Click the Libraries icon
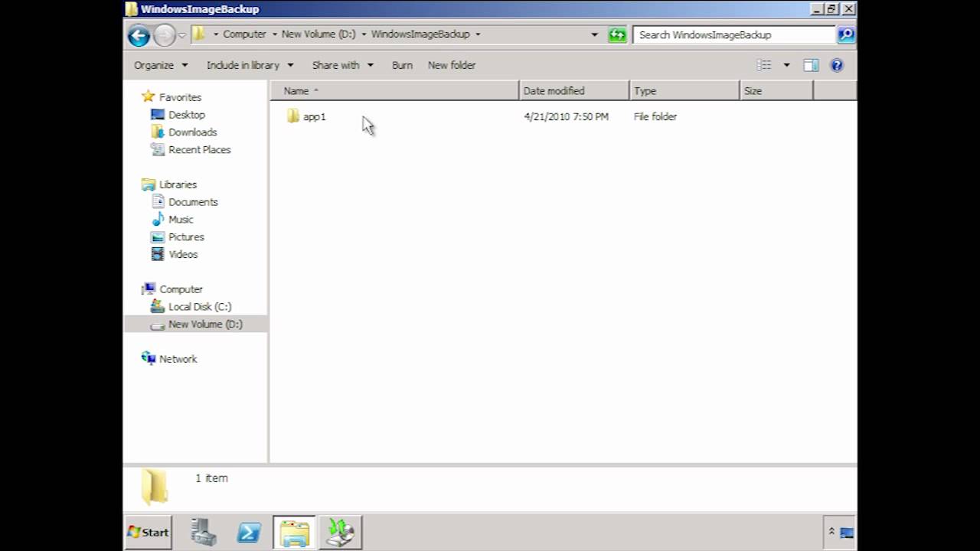This screenshot has width=980, height=551. tap(149, 184)
